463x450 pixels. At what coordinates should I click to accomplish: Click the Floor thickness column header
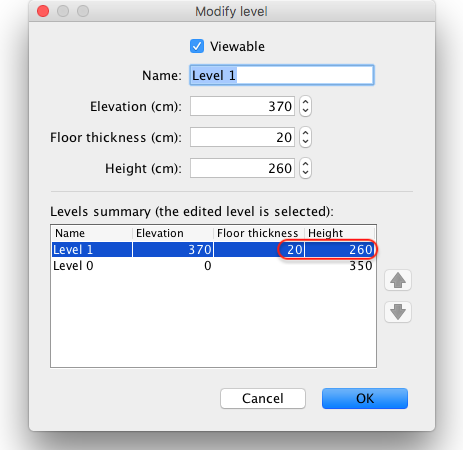(x=259, y=233)
